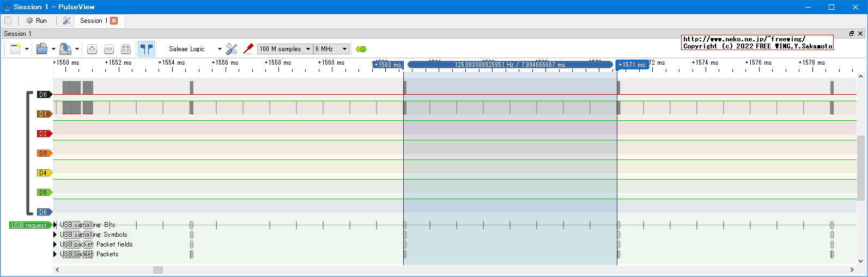Click the horizontal scrollbar thumb
868x277 pixels.
point(158,270)
